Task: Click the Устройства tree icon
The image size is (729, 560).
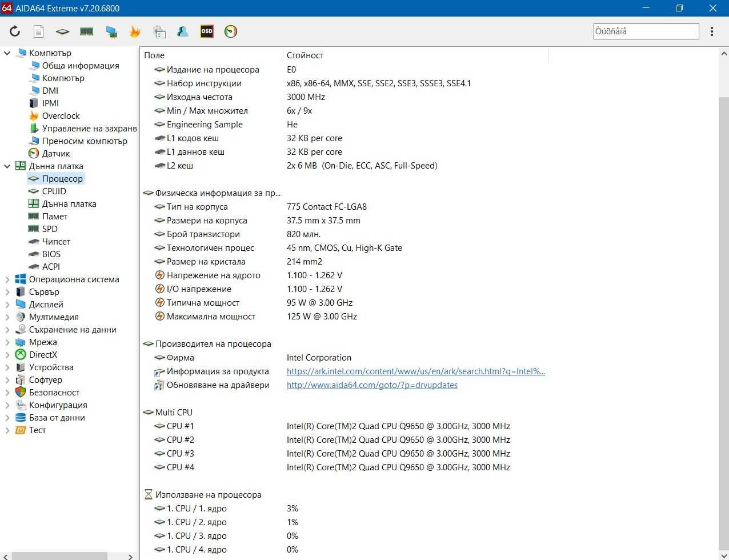Action: pyautogui.click(x=21, y=367)
